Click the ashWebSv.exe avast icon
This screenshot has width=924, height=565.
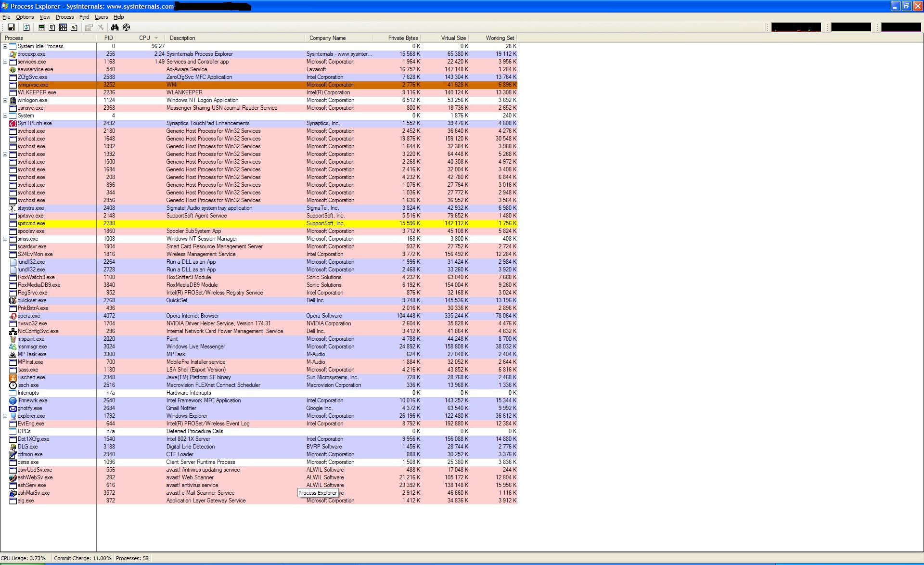tap(13, 477)
